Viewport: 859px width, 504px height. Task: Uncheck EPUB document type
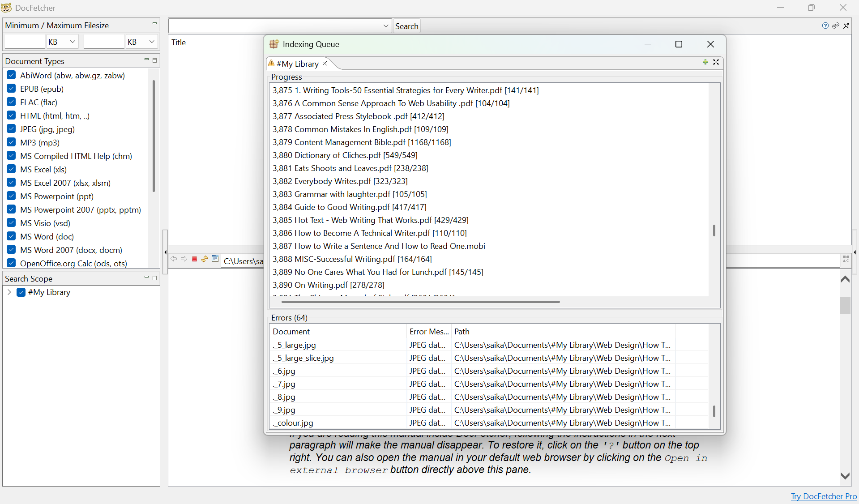[x=12, y=89]
